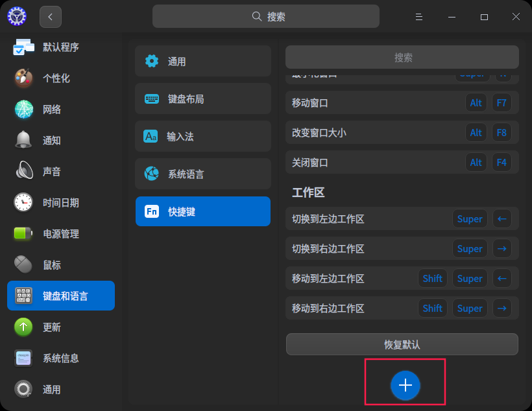The height and width of the screenshot is (411, 532).
Task: Select the 键盘布局 submenu
Action: 203,99
